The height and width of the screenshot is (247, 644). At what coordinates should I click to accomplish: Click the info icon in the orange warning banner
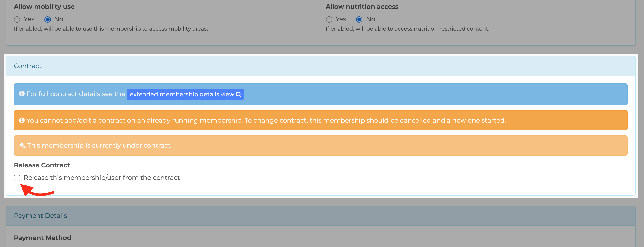(22, 120)
